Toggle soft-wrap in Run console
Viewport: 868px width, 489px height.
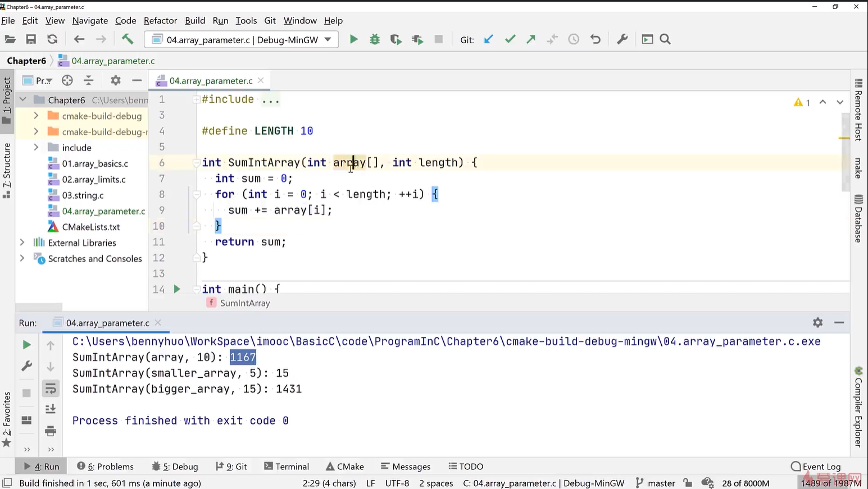51,388
